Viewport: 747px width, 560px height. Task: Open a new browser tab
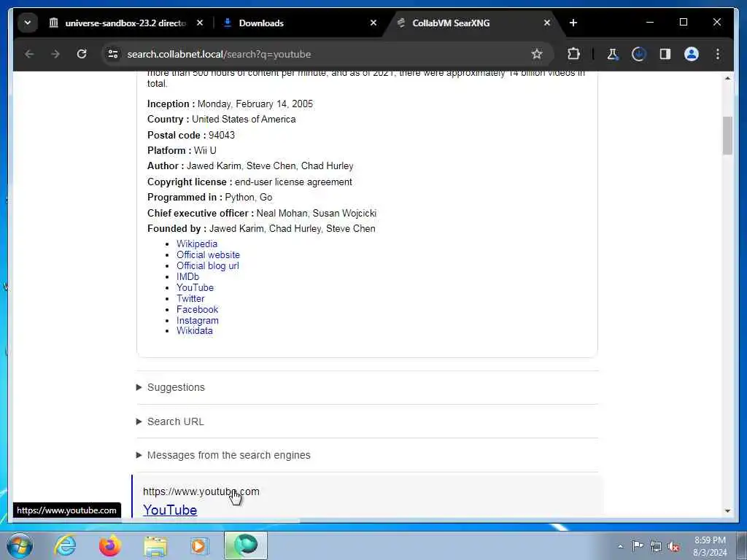click(x=573, y=23)
